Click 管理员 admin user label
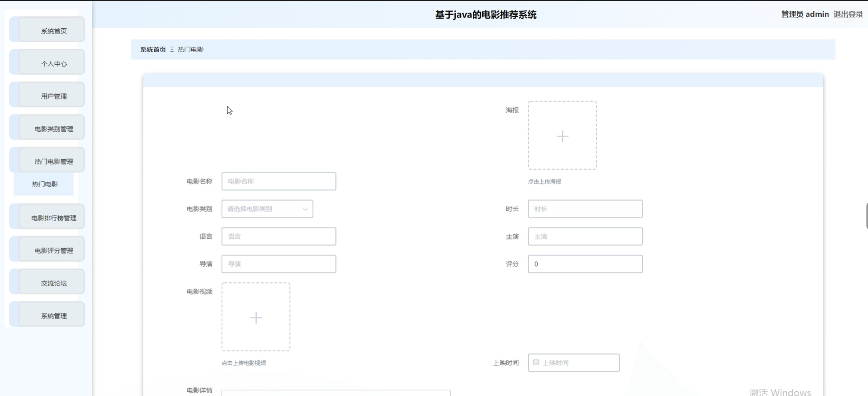Image resolution: width=868 pixels, height=396 pixels. pyautogui.click(x=805, y=14)
